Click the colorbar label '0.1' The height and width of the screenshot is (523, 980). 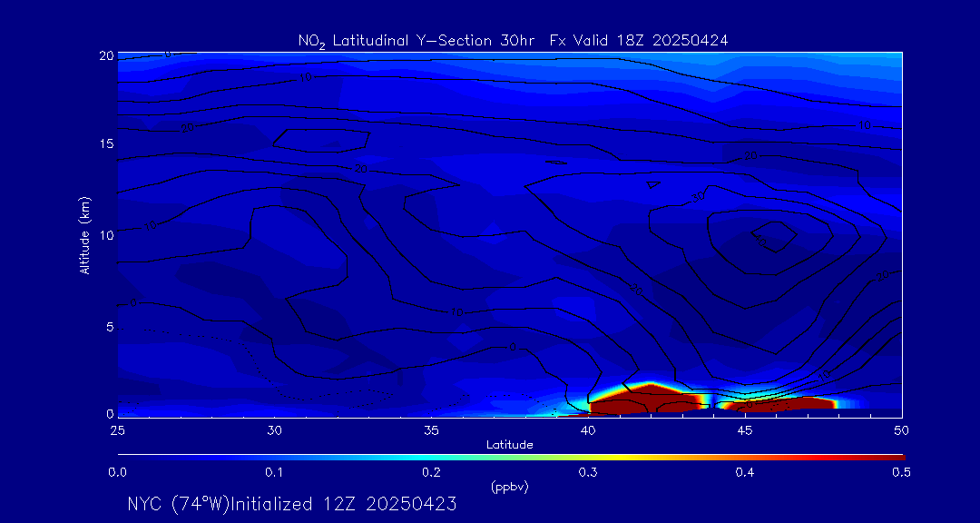[x=274, y=473]
